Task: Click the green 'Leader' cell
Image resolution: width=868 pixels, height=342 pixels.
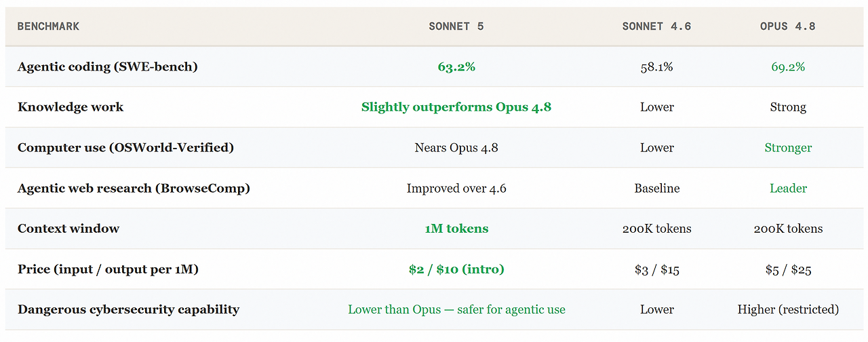Action: tap(788, 188)
